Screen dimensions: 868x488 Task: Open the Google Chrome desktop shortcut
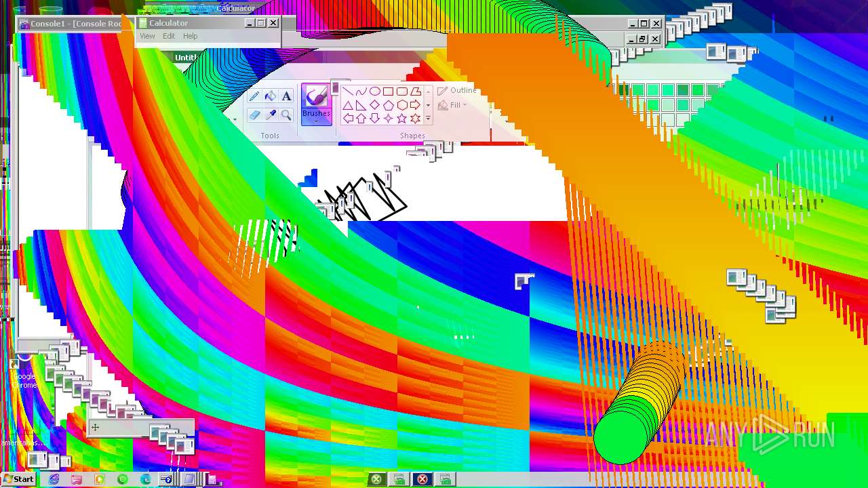[24, 371]
